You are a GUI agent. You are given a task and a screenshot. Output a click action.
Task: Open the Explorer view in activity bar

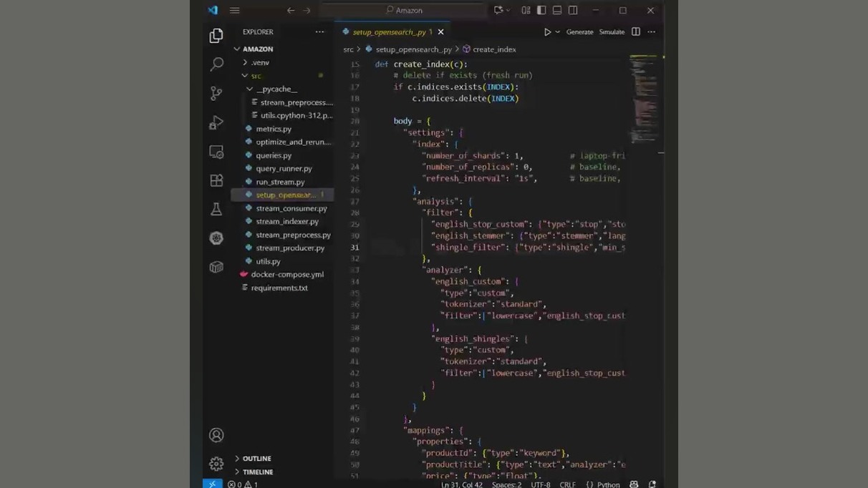tap(216, 35)
